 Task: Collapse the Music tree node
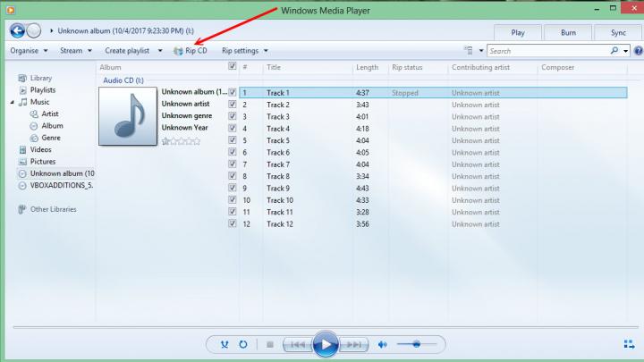point(12,102)
